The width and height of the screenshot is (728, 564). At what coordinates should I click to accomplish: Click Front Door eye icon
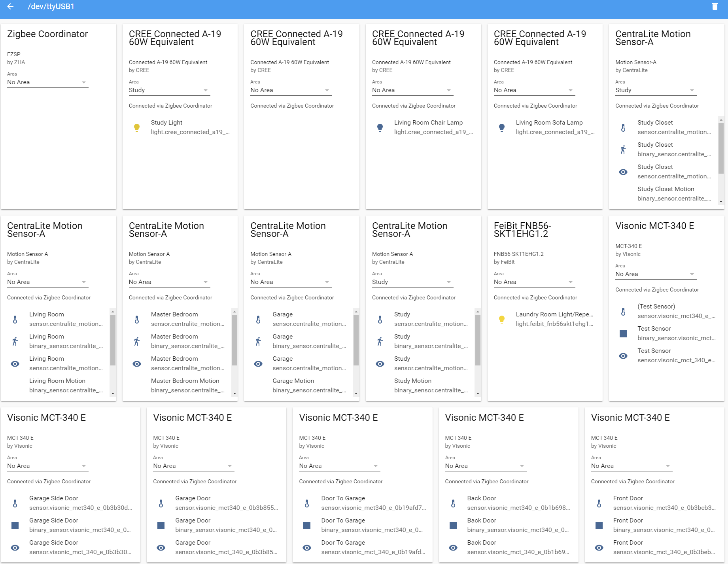click(599, 547)
